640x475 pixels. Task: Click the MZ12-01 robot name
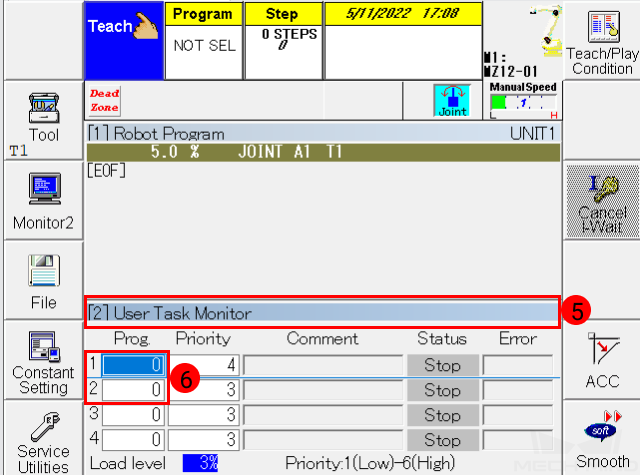pos(511,72)
